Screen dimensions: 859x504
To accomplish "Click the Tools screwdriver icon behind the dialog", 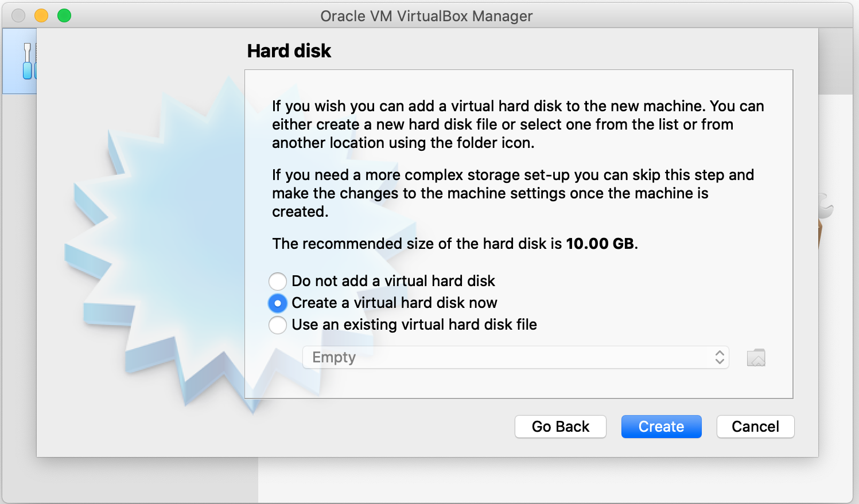I will (x=27, y=61).
